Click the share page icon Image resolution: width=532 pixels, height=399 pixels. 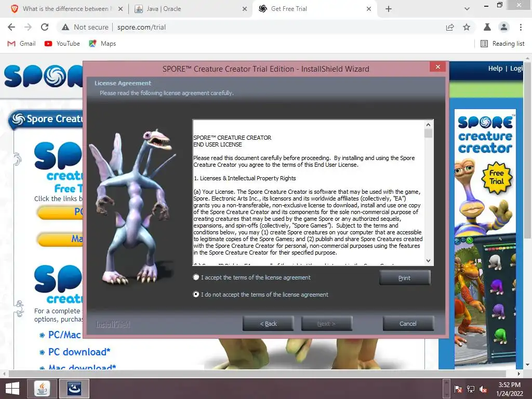point(450,27)
